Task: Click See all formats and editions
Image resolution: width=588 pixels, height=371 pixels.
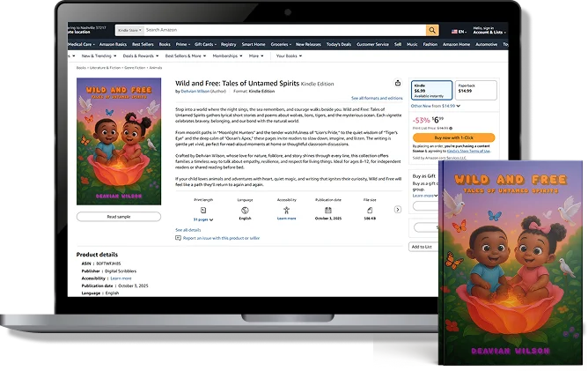Action: click(377, 98)
